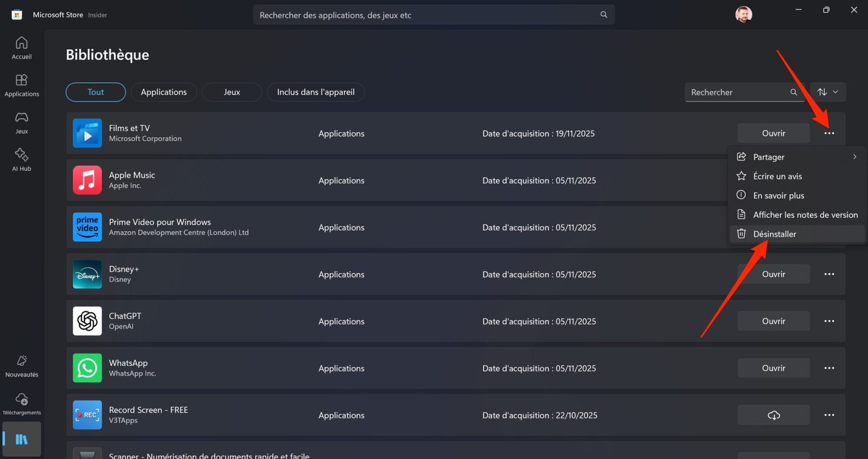
Task: Select the Tout filter
Action: [95, 92]
